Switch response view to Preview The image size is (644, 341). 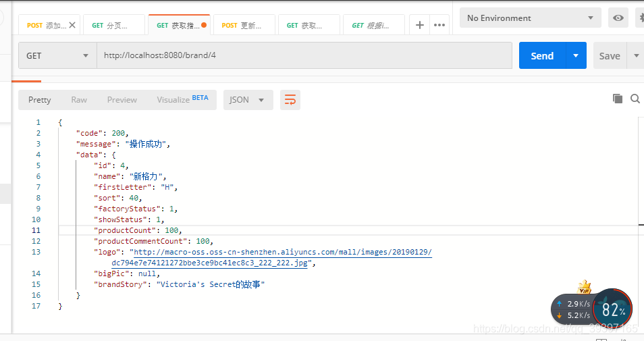coord(122,100)
